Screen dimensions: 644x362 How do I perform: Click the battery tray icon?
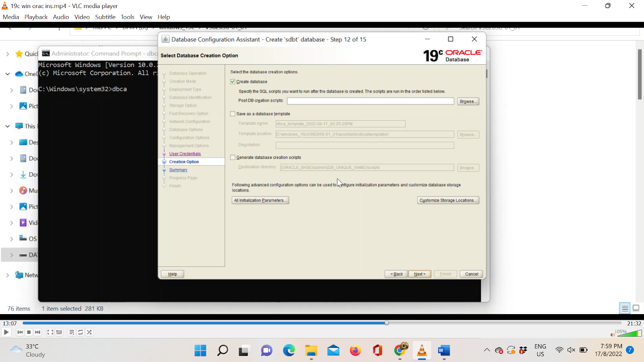tap(584, 350)
